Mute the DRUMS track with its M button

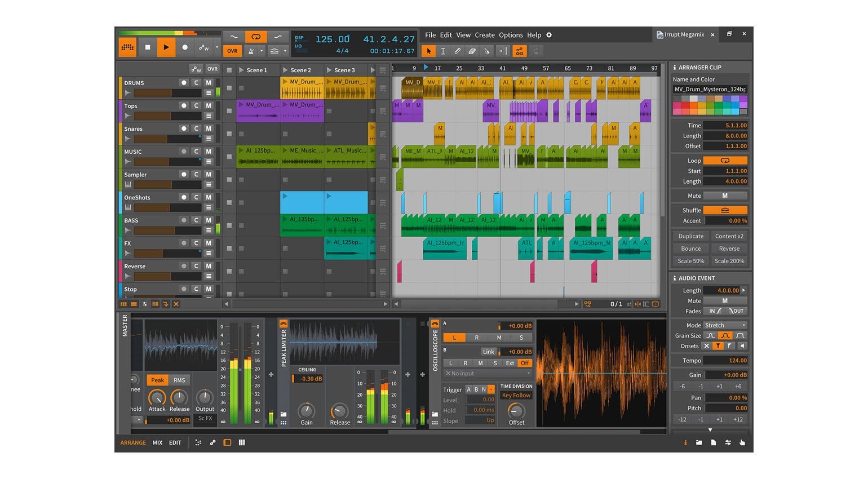(208, 83)
